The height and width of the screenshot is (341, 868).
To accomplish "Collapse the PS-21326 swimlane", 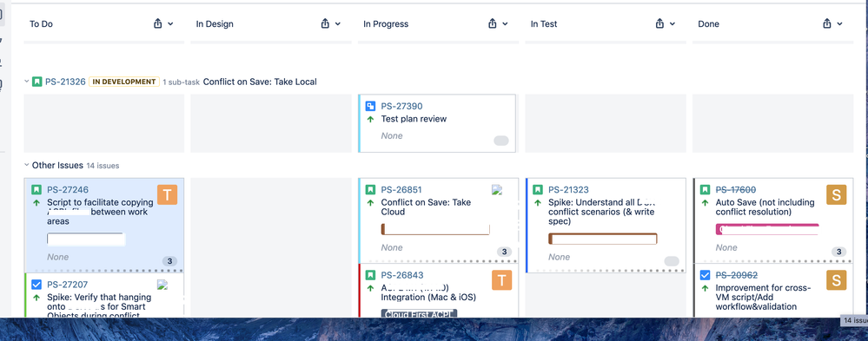I will pyautogui.click(x=26, y=82).
